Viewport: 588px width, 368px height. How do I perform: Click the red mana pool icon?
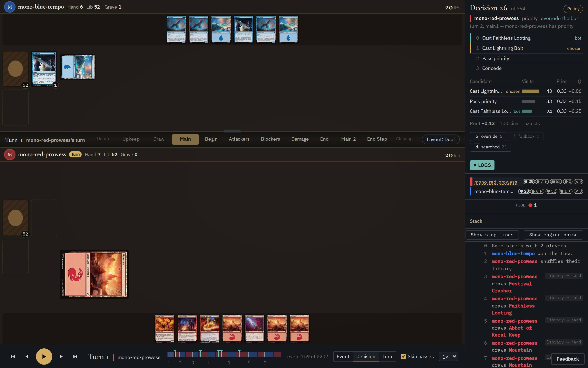tap(530, 205)
